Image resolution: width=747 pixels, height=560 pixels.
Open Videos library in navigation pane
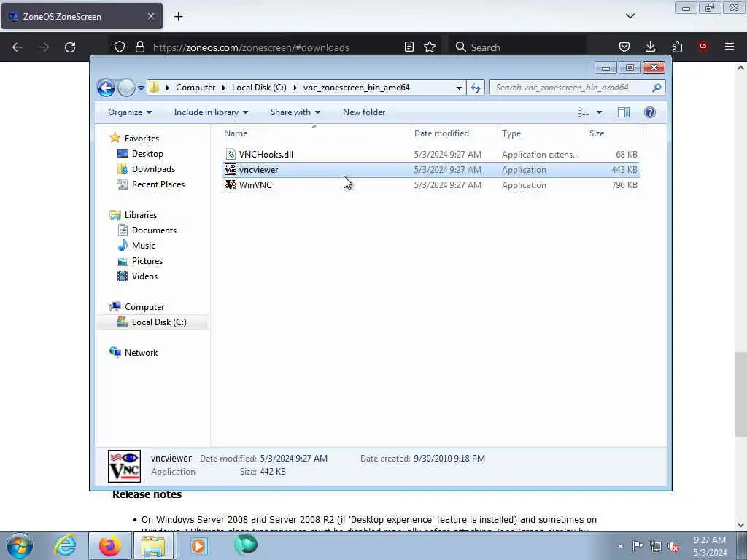coord(144,276)
